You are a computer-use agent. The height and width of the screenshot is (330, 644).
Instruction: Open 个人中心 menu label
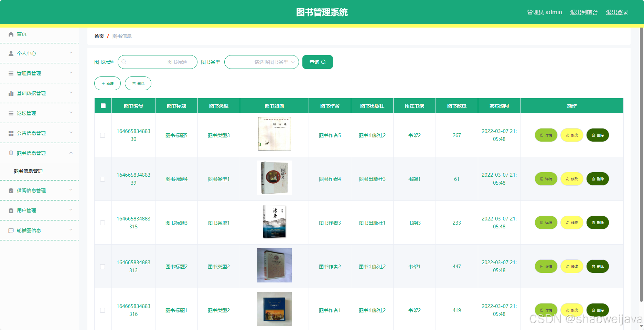click(x=26, y=53)
